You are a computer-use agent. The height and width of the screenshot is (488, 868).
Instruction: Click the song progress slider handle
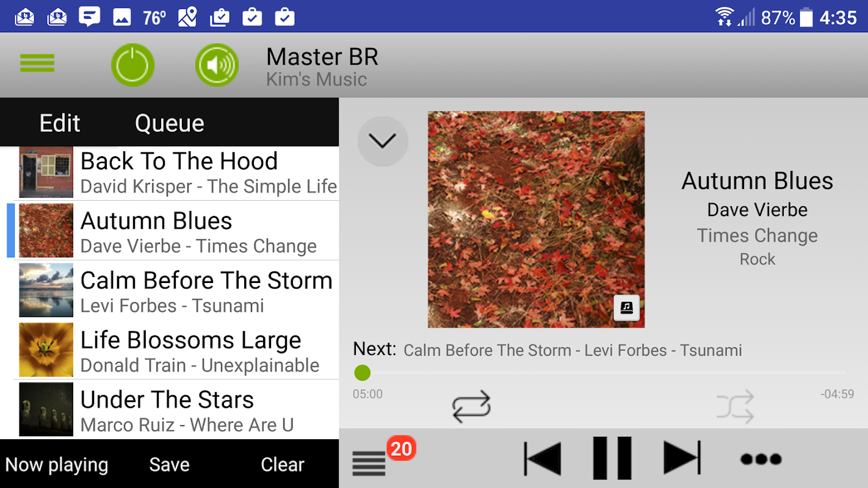pos(363,372)
